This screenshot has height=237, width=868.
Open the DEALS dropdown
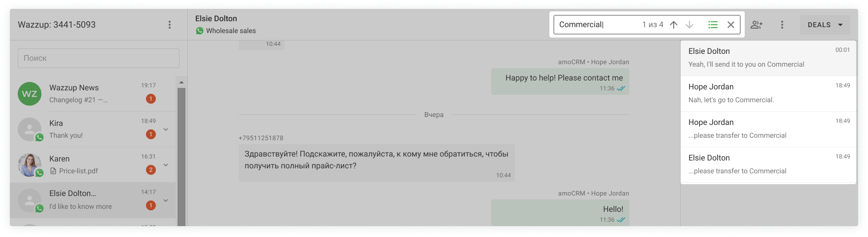click(825, 25)
